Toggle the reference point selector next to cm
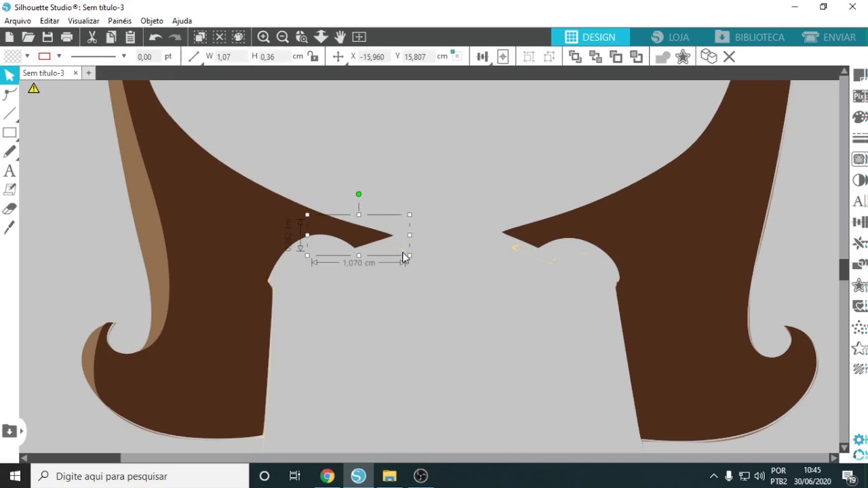The height and width of the screenshot is (488, 868). pos(456,56)
